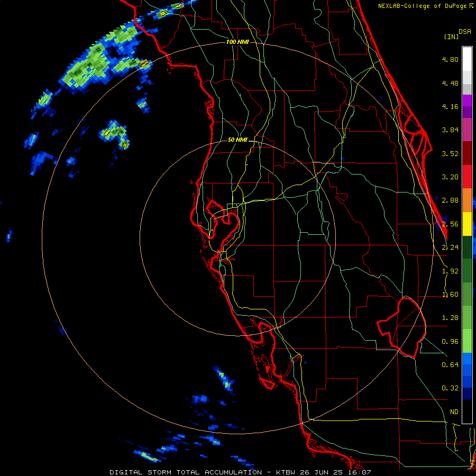
Task: Click the 50 NMI range ring label
Action: point(237,140)
